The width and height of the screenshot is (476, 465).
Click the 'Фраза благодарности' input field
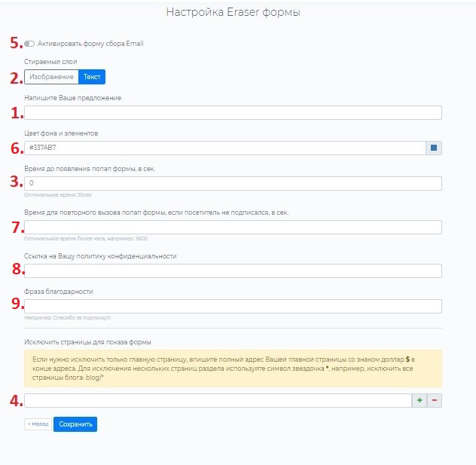(x=233, y=306)
